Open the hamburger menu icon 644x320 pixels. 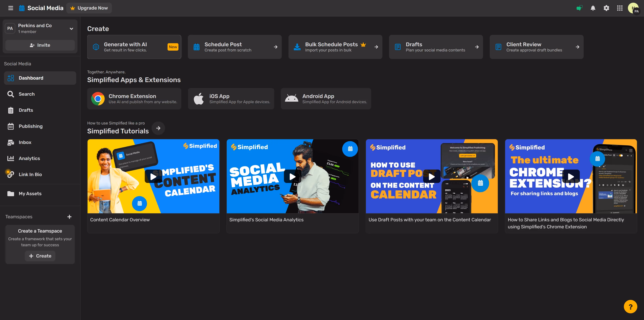click(x=11, y=8)
